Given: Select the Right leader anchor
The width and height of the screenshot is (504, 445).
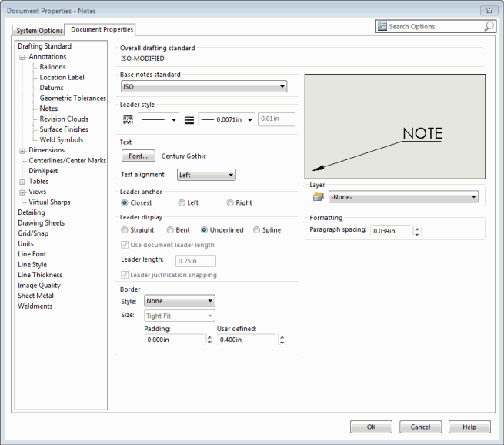Looking at the screenshot, I should pos(230,203).
